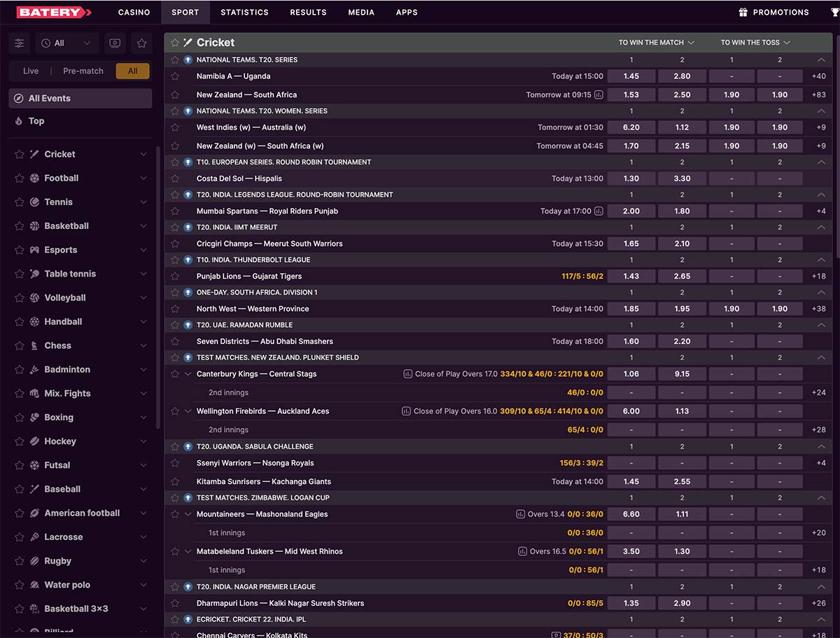
Task: Click the Football sport icon in sidebar
Action: click(34, 178)
